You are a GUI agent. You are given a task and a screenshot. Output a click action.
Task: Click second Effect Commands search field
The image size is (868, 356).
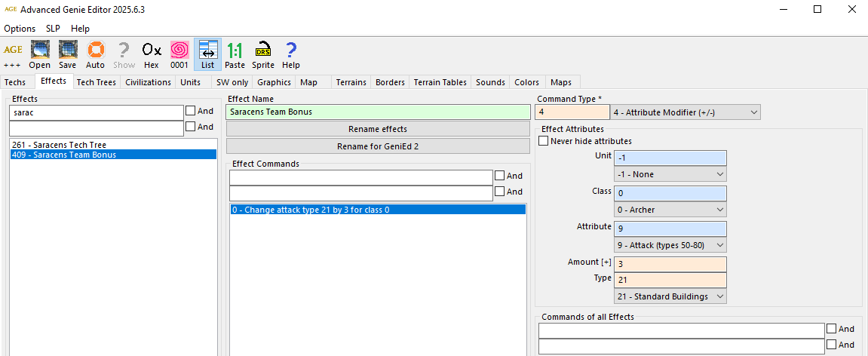point(361,193)
